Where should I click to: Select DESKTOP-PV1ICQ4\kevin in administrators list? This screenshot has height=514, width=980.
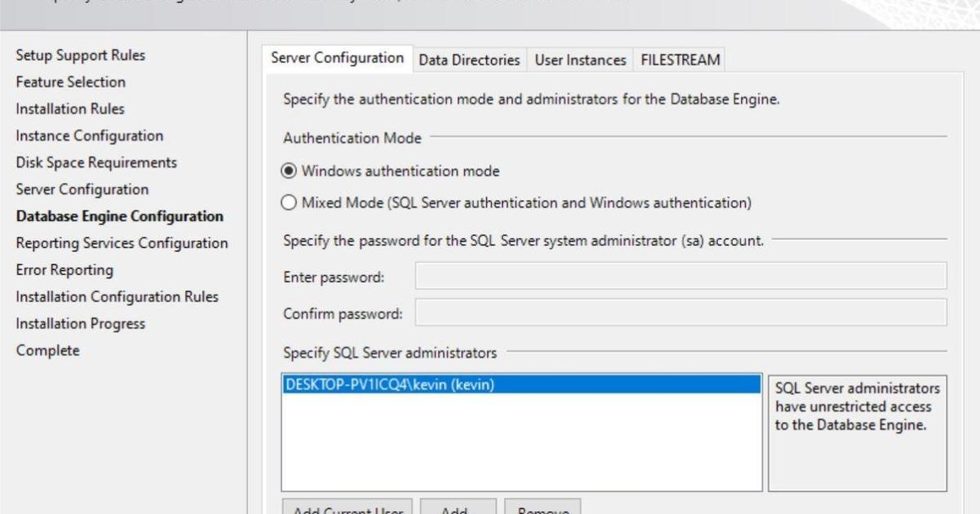389,385
